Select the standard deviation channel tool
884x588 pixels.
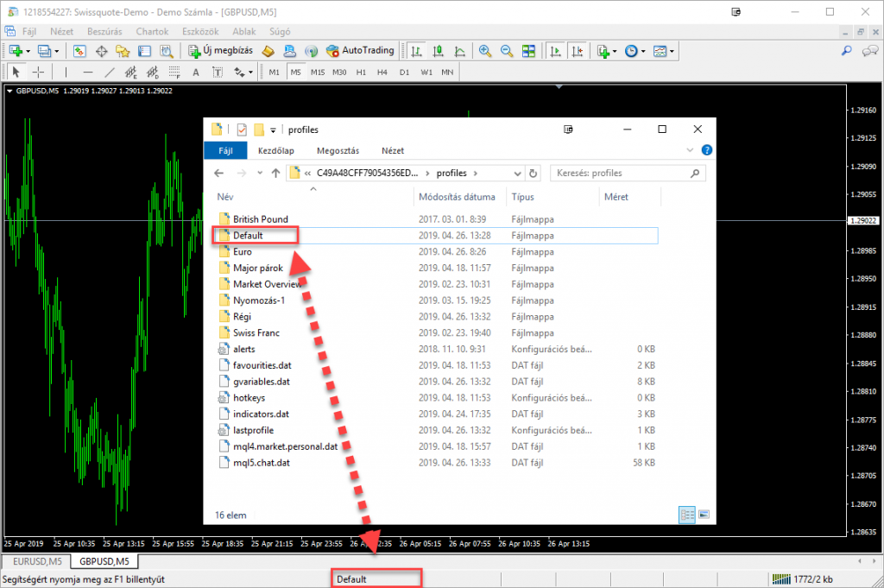point(152,73)
